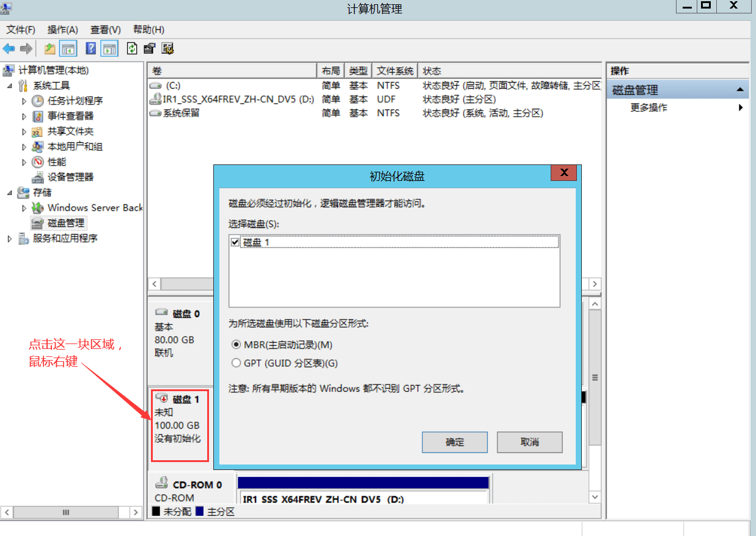This screenshot has width=756, height=536.
Task: Click the 取消 button
Action: point(529,442)
